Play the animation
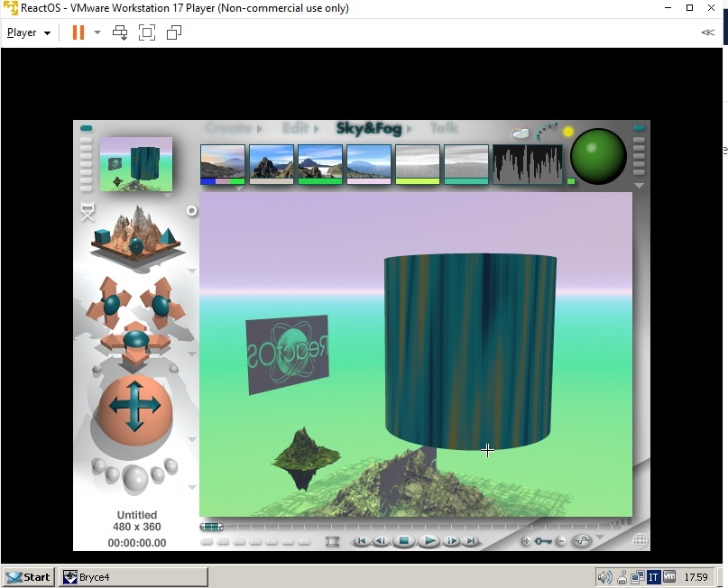Viewport: 728px width, 588px height. tap(429, 541)
